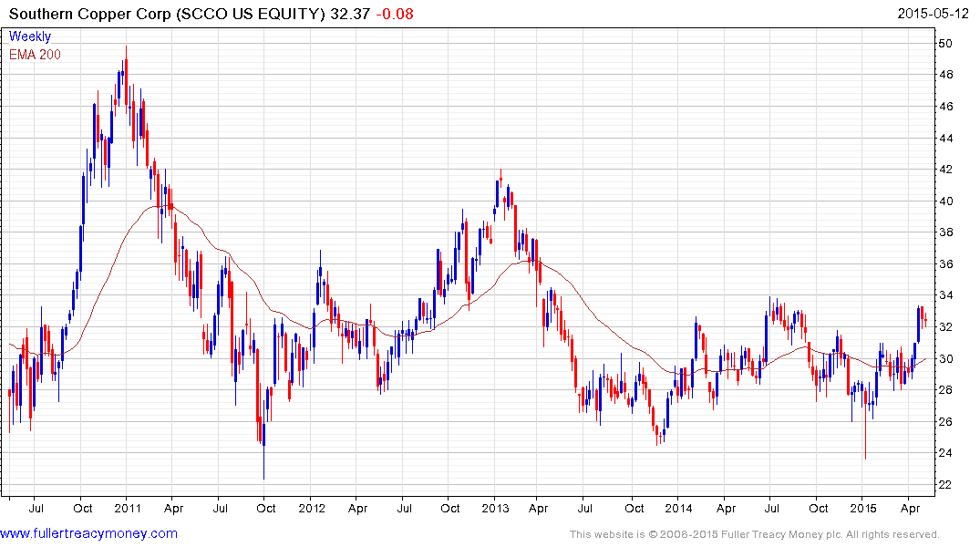Click the 2012 label on time axis
The height and width of the screenshot is (547, 980).
[311, 508]
